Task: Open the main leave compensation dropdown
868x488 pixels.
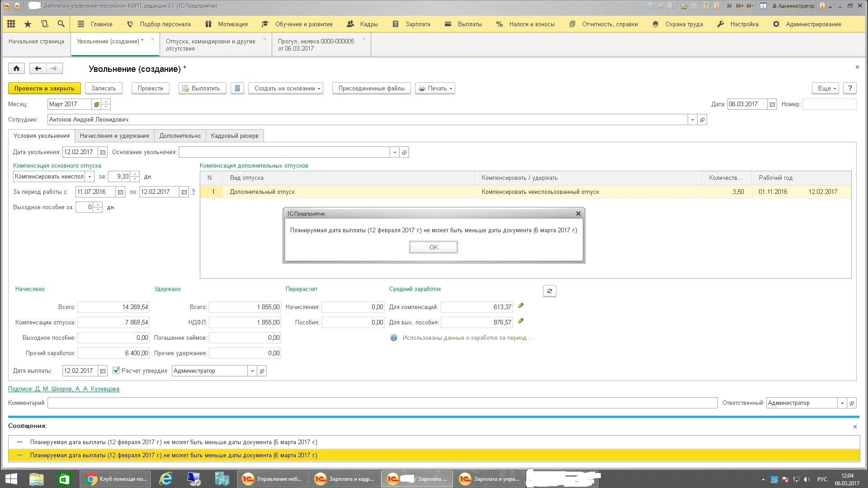Action: coord(90,177)
